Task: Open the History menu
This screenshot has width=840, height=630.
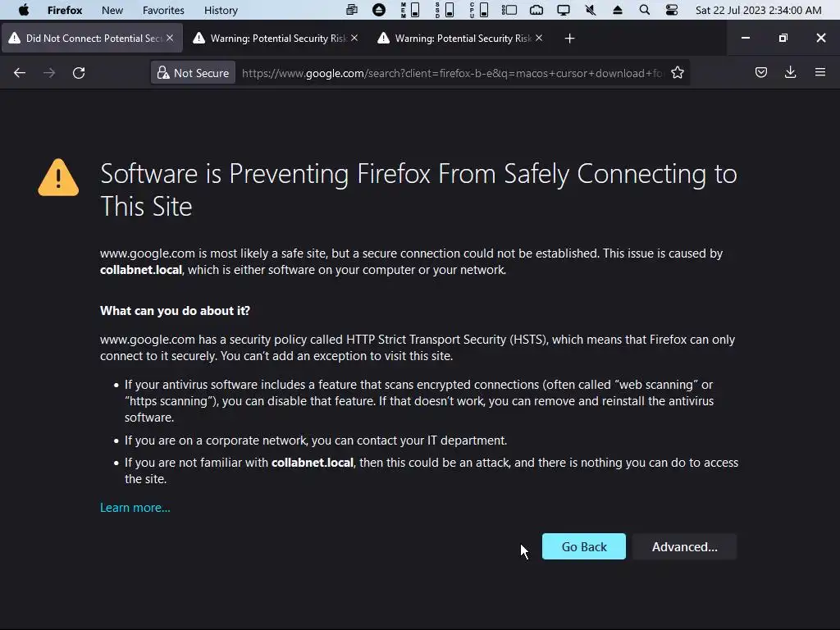Action: click(221, 10)
